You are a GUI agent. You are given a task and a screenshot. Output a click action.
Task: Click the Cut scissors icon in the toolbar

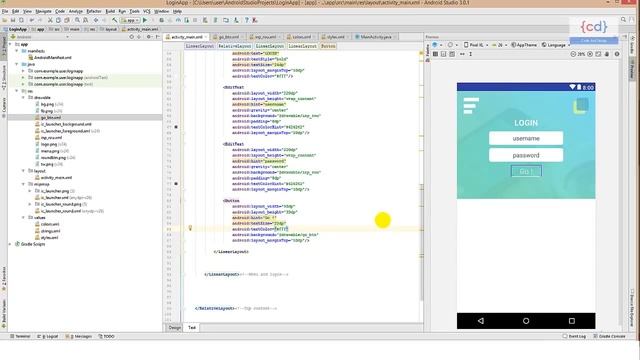[x=50, y=20]
